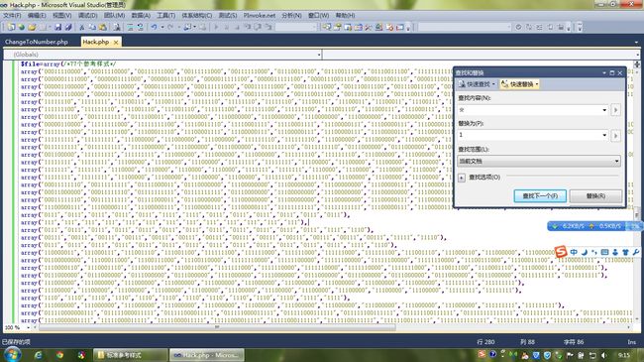
Task: Click Sogou settings wrench icon
Action: (x=636, y=252)
